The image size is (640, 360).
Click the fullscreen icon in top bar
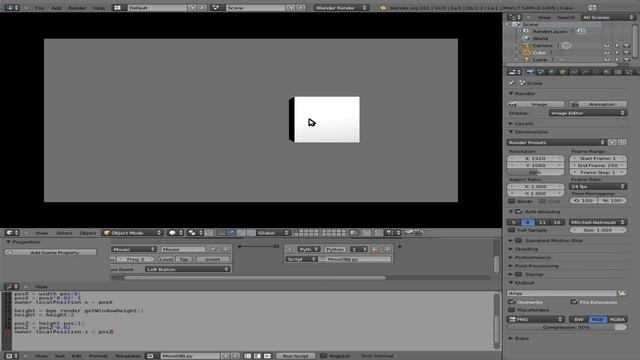coord(592,7)
